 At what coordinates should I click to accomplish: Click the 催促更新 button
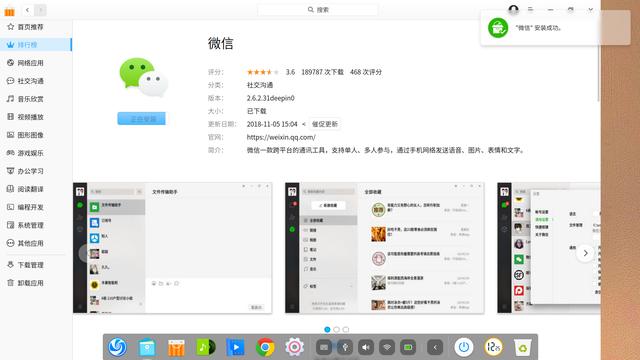[324, 124]
